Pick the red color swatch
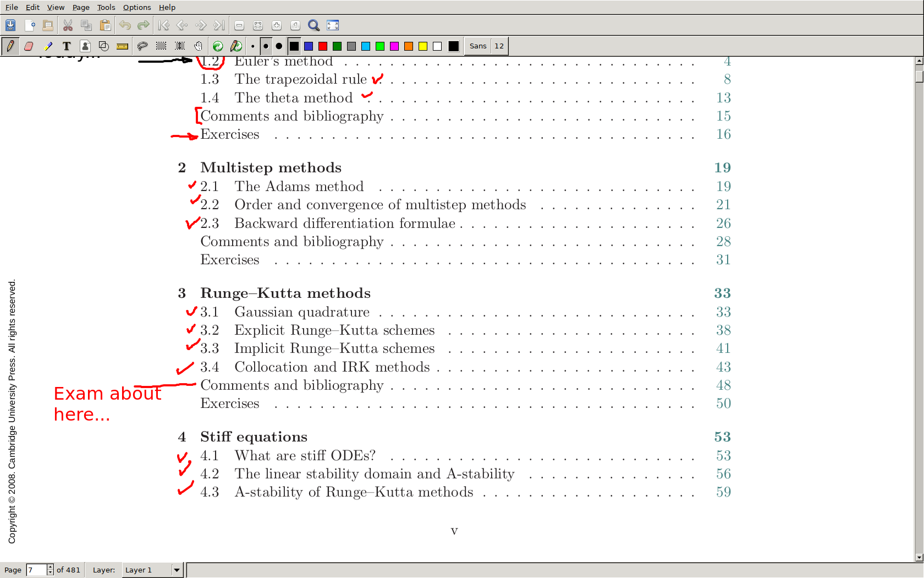Image resolution: width=924 pixels, height=578 pixels. [x=323, y=46]
